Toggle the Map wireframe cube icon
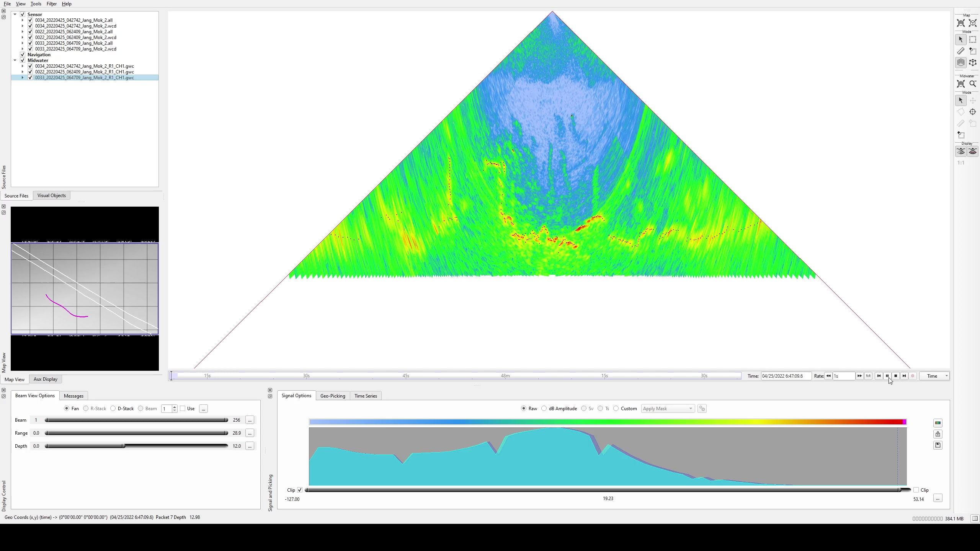The image size is (980, 551). [973, 63]
